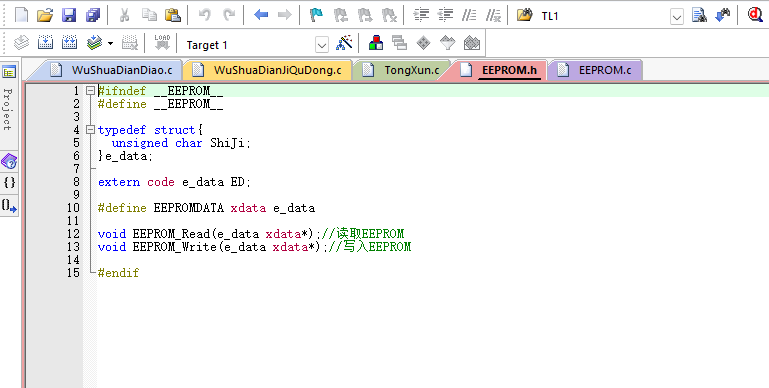Viewport: 769px width, 388px height.
Task: Copy the selection to clipboard
Action: (x=149, y=15)
